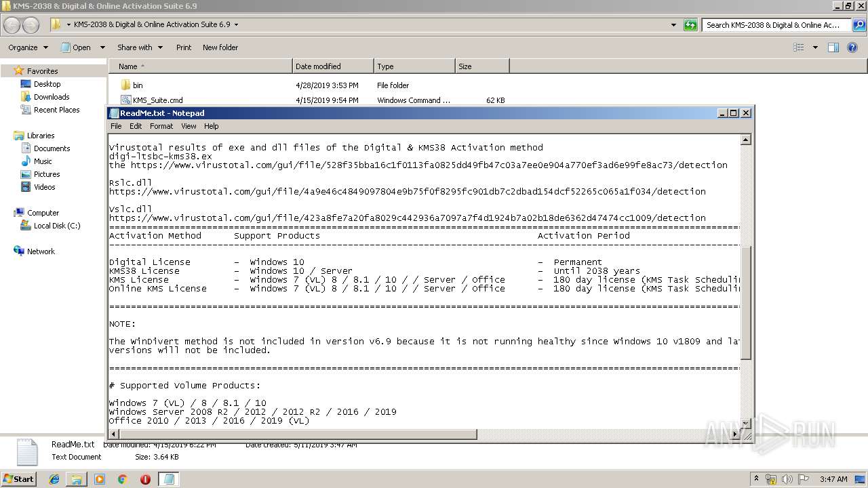This screenshot has height=488, width=868.
Task: Select Libraries in the navigation pane
Action: click(41, 136)
